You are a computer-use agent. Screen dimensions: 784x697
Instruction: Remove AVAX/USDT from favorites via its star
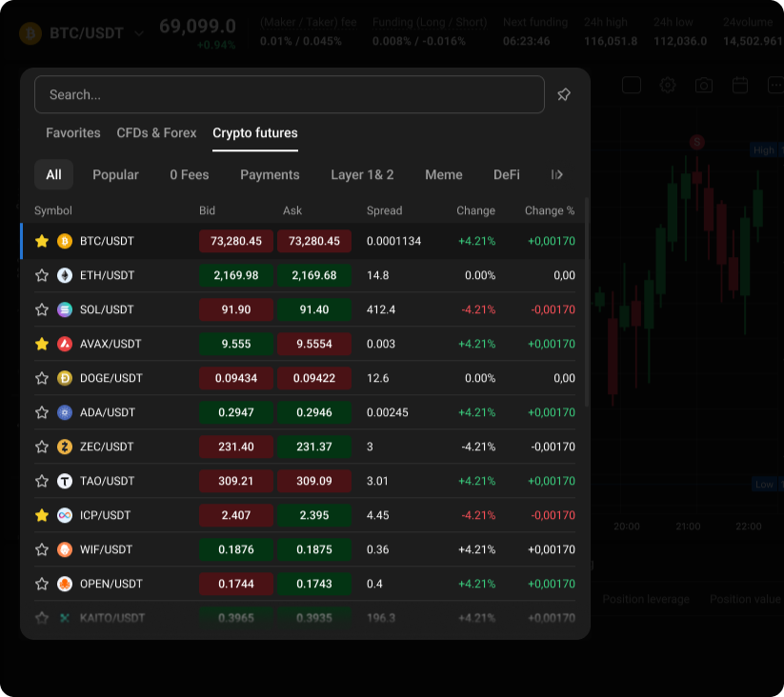click(41, 344)
